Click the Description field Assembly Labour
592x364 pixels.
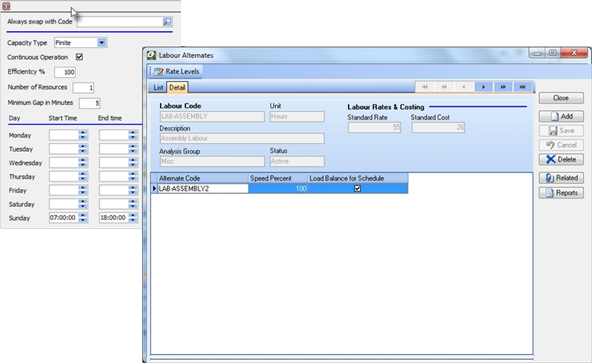tap(242, 139)
